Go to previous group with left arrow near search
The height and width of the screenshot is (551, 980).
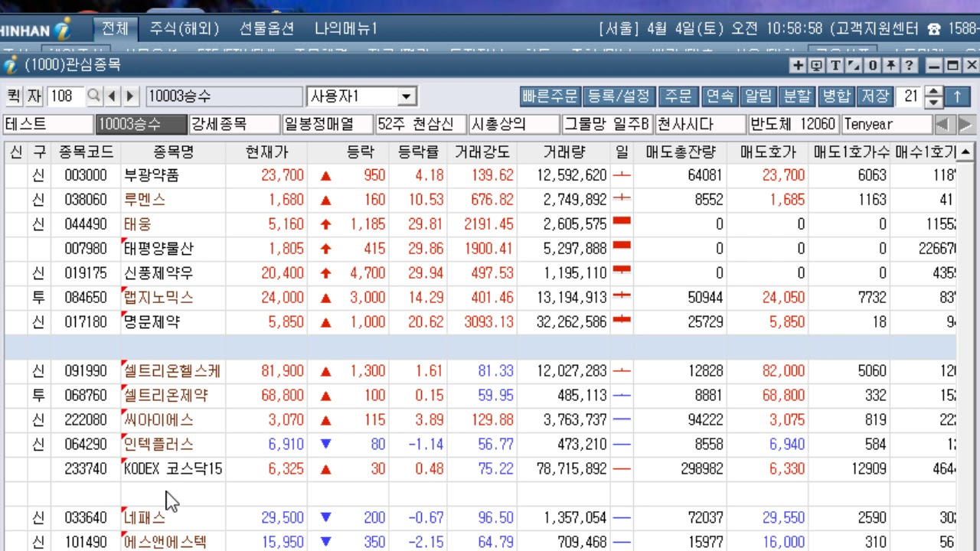[x=113, y=96]
